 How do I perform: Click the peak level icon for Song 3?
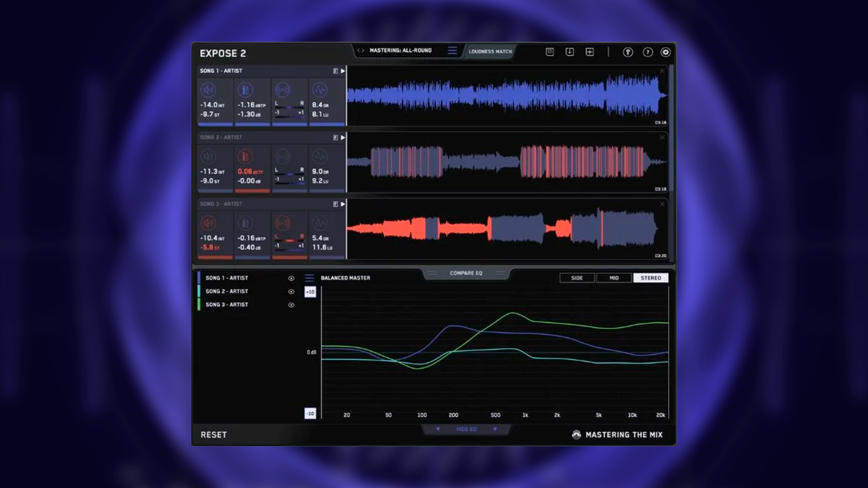click(x=245, y=223)
